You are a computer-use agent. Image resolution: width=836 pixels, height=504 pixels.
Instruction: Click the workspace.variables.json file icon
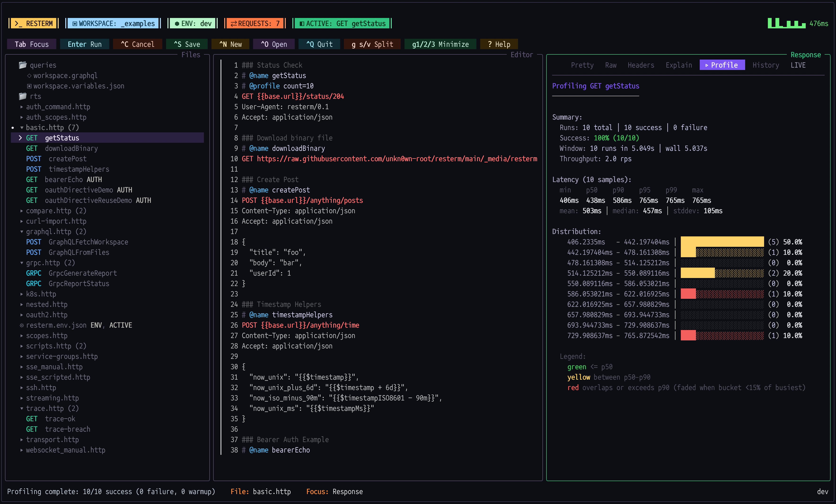(29, 86)
